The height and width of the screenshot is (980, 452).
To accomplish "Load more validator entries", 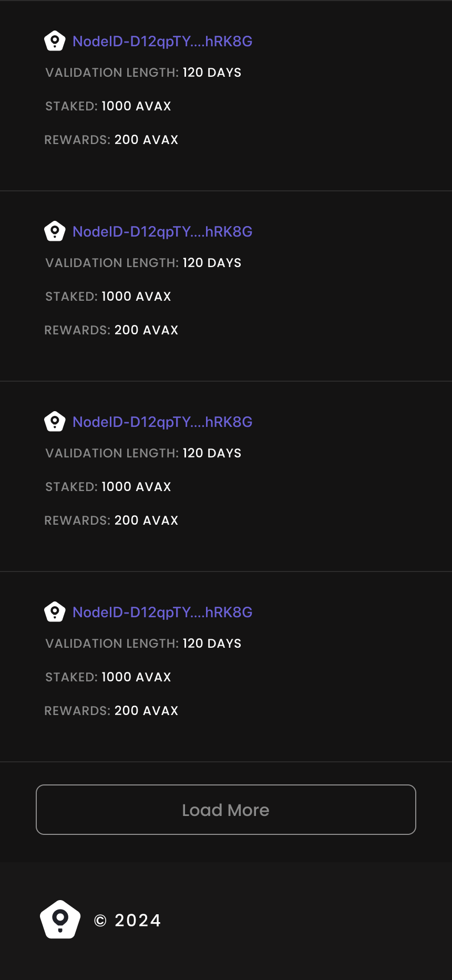I will 226,810.
